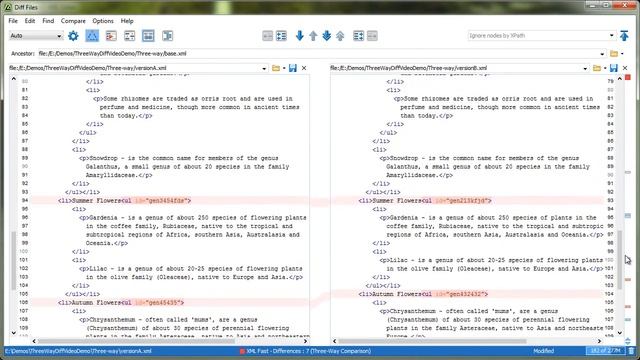Click the highlighted Summer Flowers line in left pane
This screenshot has height=360, width=640.
tap(170, 200)
